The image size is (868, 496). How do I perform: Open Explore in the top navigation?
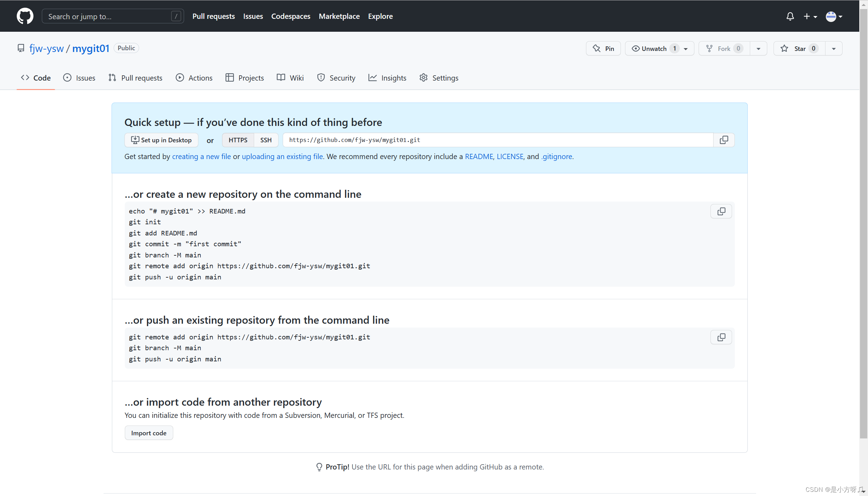[380, 16]
